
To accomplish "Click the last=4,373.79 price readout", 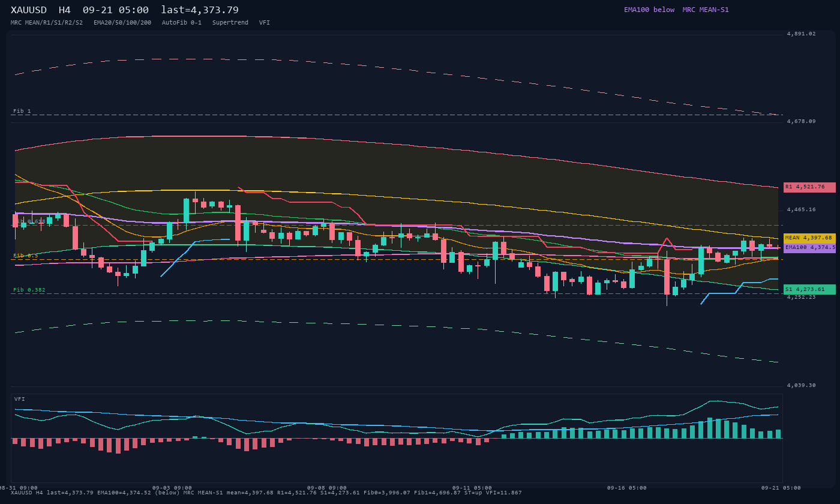I will [200, 10].
